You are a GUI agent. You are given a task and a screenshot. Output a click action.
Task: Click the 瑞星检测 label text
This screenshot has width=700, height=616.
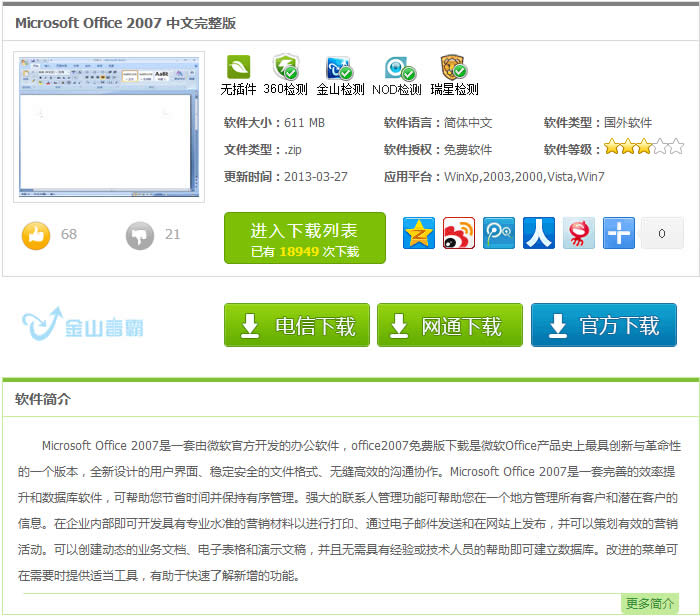pos(454,89)
